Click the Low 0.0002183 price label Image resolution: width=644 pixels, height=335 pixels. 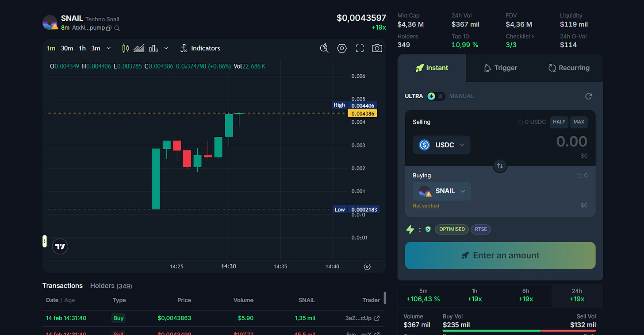[356, 209]
